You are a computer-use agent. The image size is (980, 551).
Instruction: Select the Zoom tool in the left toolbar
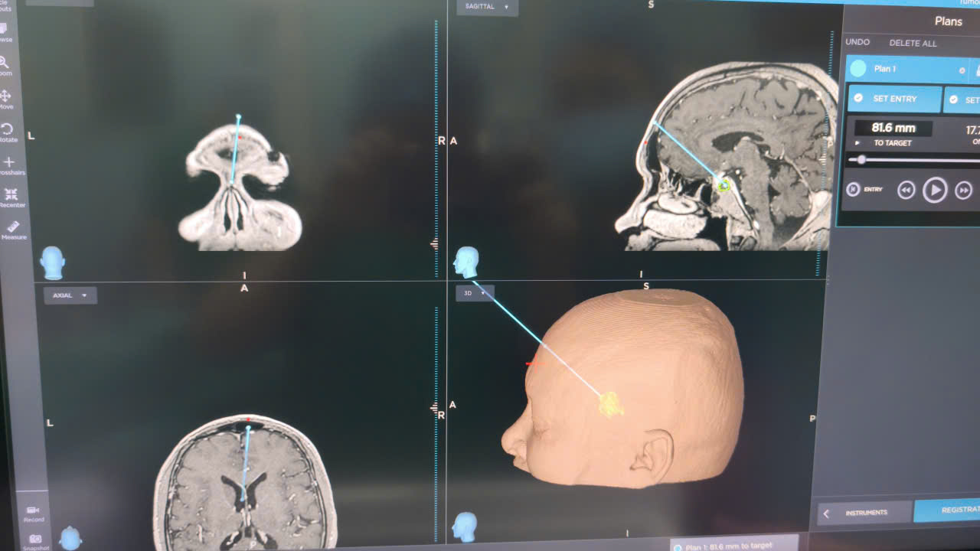(5, 66)
